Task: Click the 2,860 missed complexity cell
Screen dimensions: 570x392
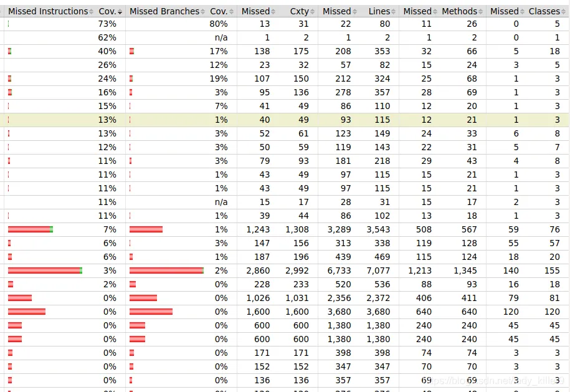Action: (x=258, y=270)
